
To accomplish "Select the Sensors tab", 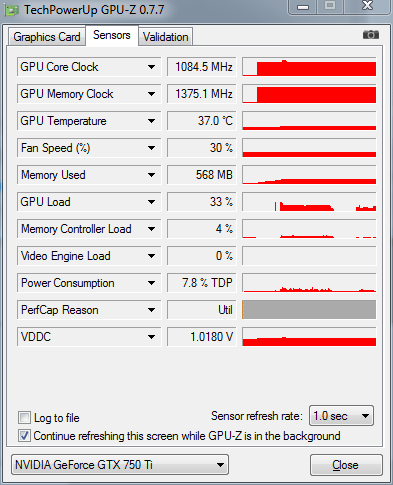I will pyautogui.click(x=112, y=35).
